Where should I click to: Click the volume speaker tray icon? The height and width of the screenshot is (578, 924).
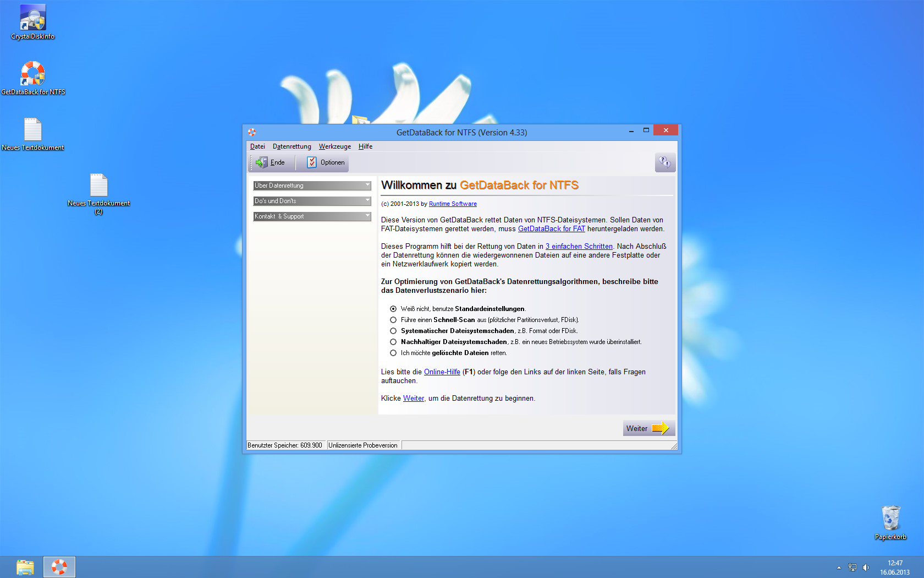866,568
